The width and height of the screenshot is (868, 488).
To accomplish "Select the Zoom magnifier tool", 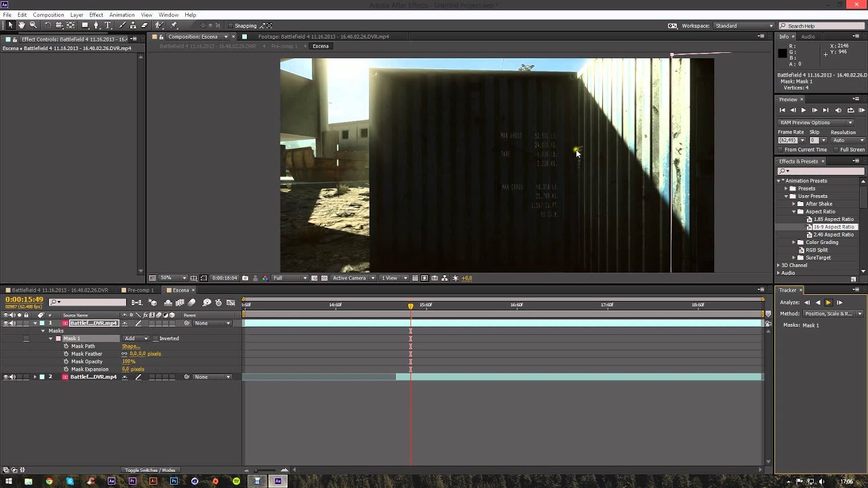I will tap(33, 25).
